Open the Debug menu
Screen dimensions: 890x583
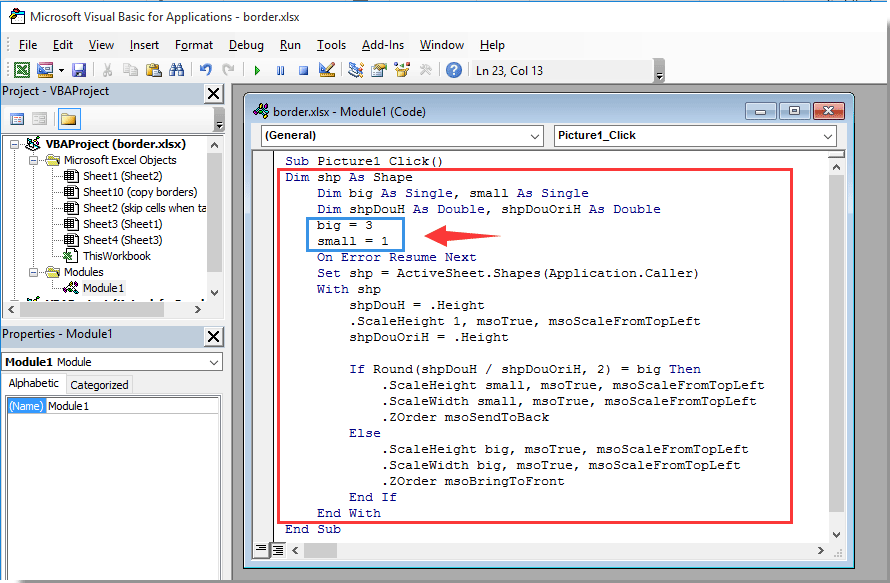click(x=246, y=45)
